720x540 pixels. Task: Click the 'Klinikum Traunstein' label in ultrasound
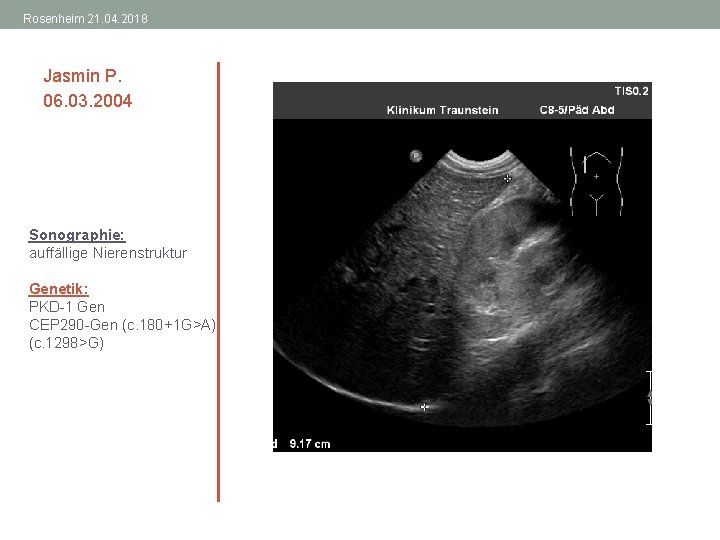pos(442,110)
